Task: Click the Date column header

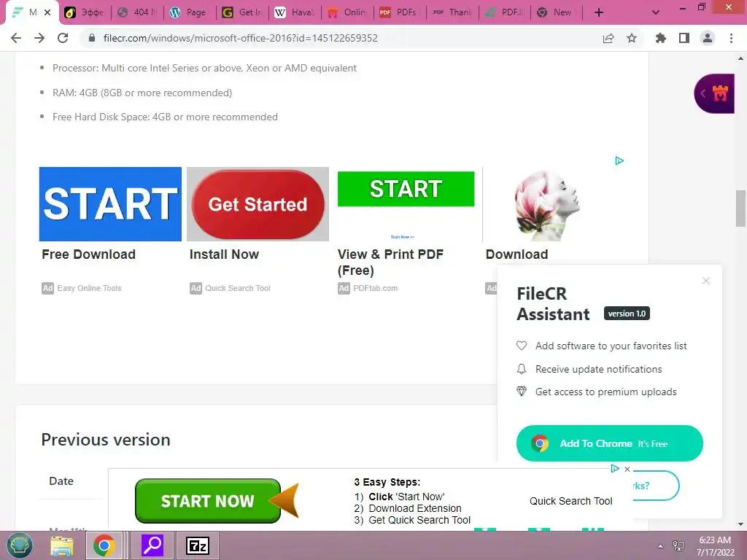Action: 61,481
